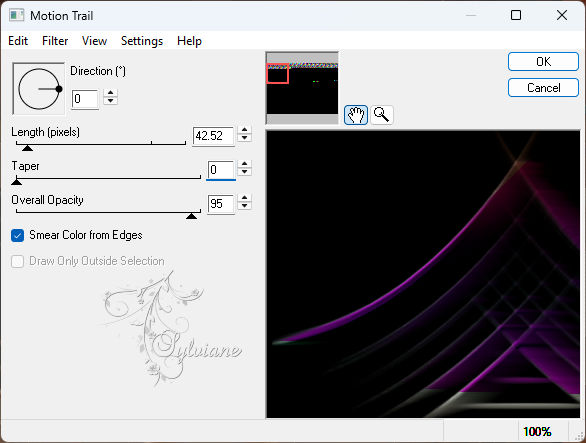This screenshot has height=443, width=586.
Task: Click the Length slider handle
Action: tap(27, 148)
